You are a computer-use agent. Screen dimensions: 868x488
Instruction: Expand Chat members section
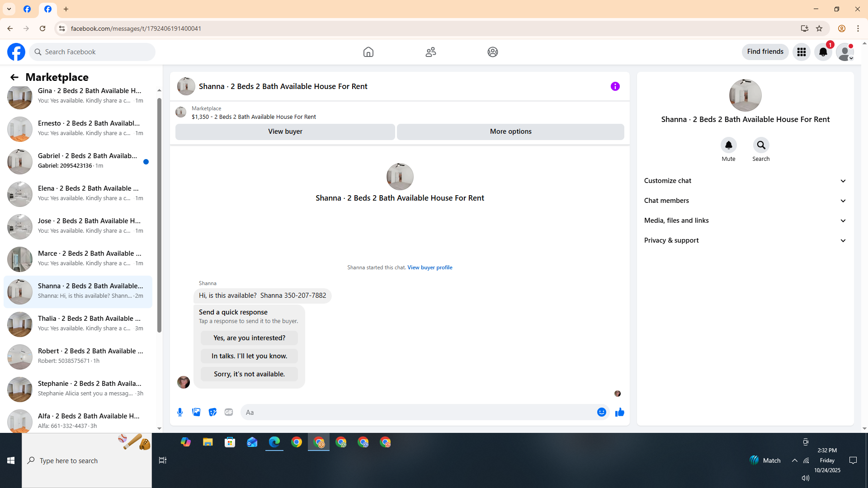coord(745,201)
